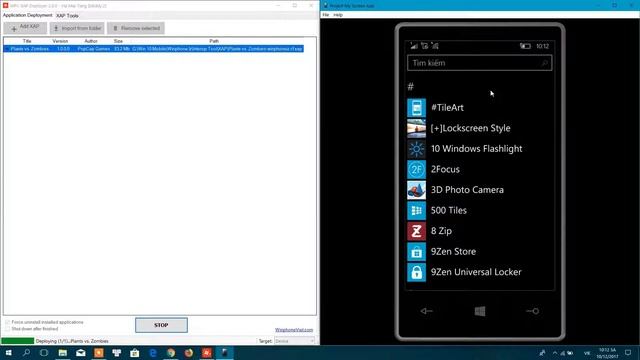Click the green deployment progress bar
This screenshot has height=360, width=640.
pos(18,341)
